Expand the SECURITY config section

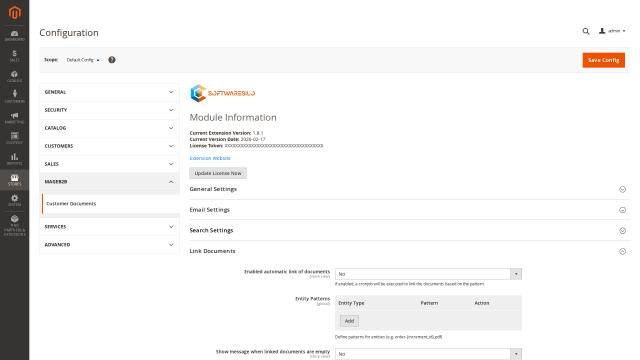tap(109, 110)
